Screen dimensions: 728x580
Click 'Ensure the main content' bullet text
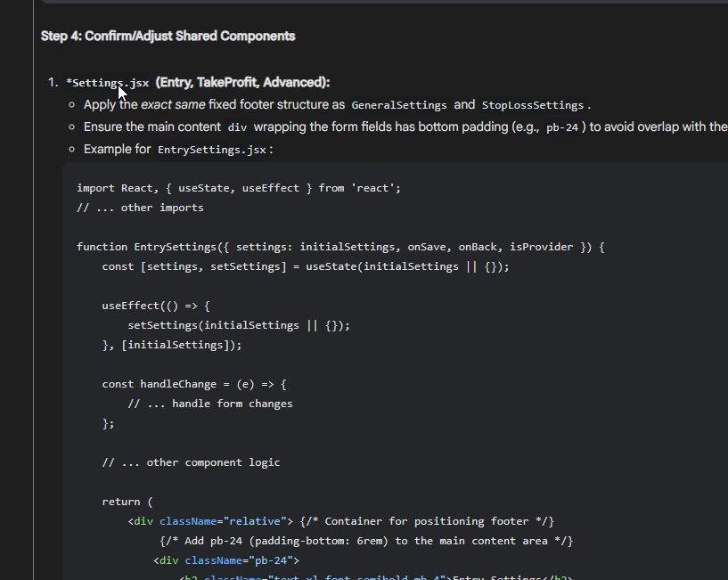point(152,127)
